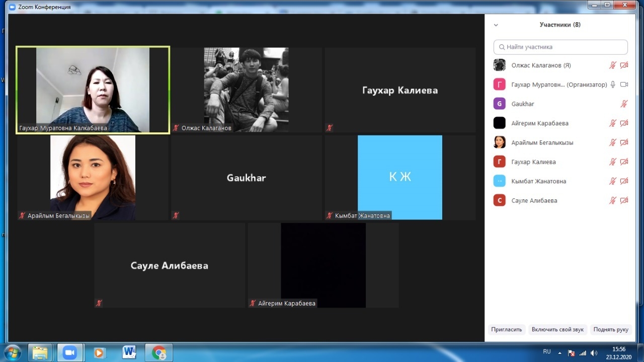Collapse the Участники panel chevron
This screenshot has width=644, height=362.
(x=496, y=25)
